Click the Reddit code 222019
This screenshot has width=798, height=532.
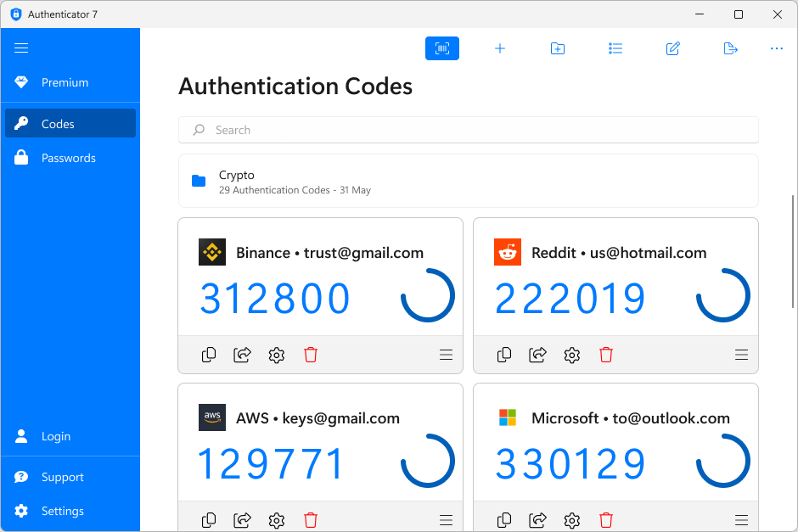coord(570,299)
